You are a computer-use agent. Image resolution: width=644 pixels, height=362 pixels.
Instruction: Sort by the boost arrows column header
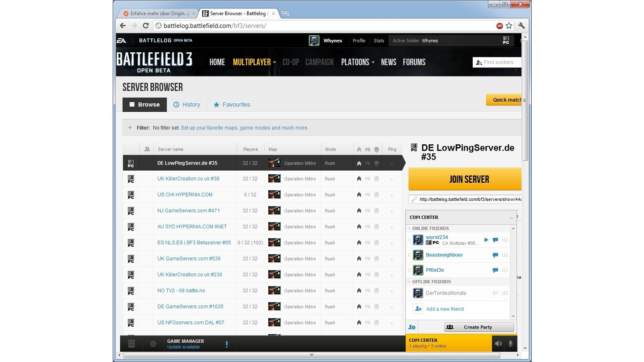[359, 149]
